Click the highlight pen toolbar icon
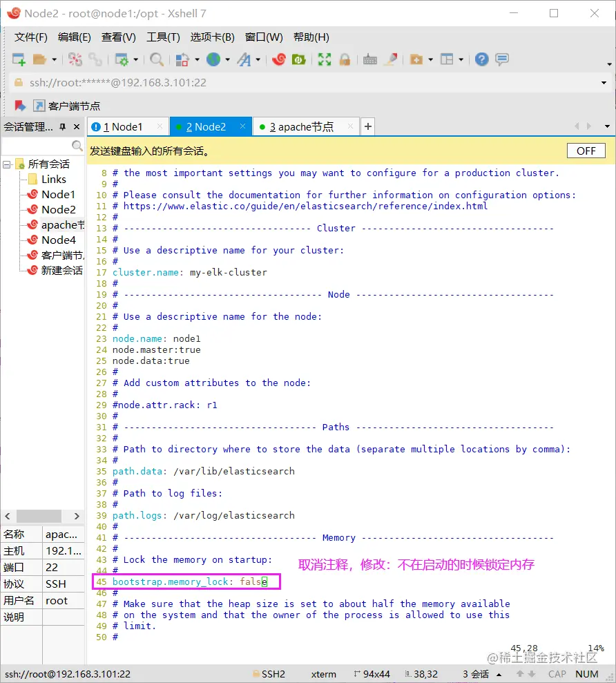 coord(391,59)
